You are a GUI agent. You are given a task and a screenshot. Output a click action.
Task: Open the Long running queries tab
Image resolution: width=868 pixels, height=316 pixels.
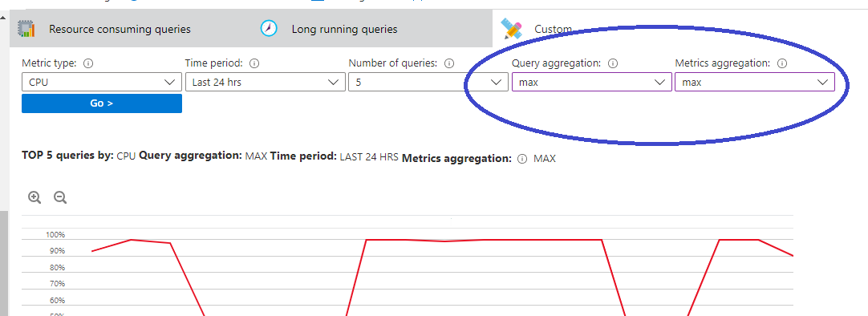[x=344, y=30]
